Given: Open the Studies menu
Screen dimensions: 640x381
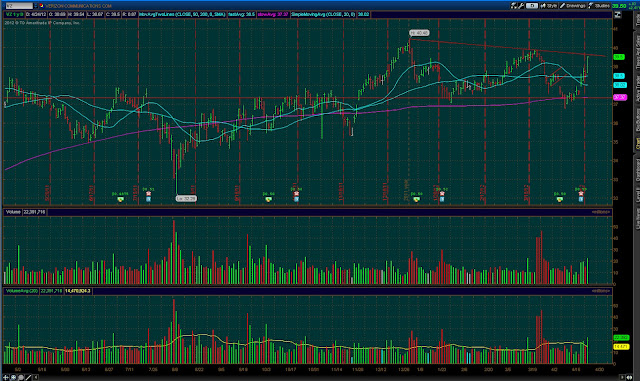Looking at the screenshot, I should [599, 6].
